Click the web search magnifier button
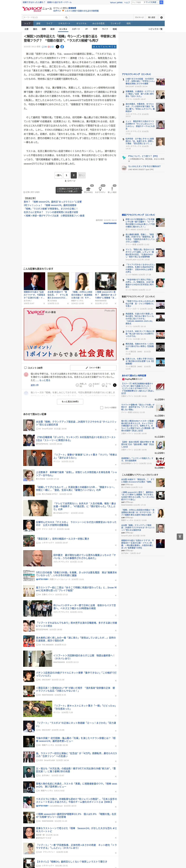186x868 pixels. click(161, 2)
